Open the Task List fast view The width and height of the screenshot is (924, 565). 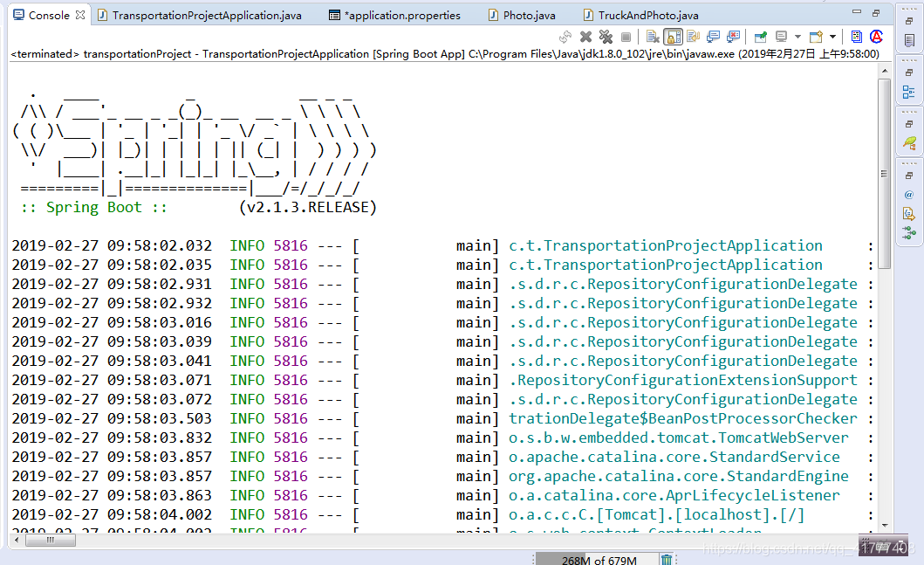pyautogui.click(x=909, y=41)
